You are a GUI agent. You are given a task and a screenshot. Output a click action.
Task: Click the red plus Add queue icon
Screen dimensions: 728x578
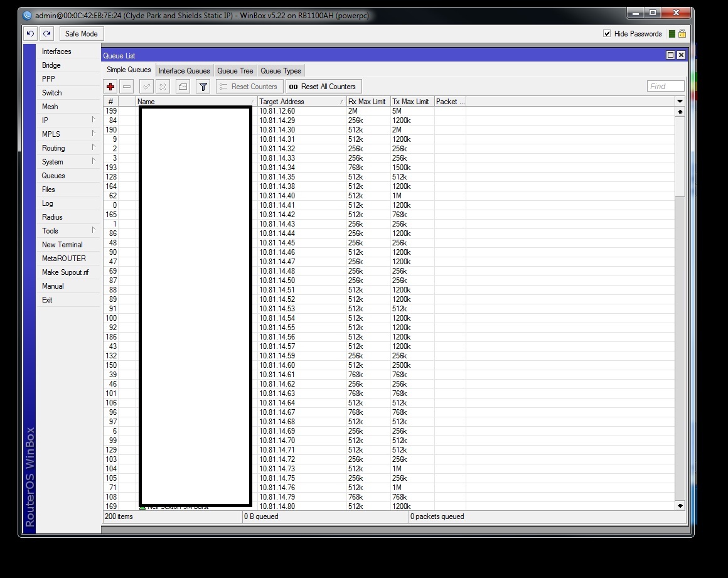coord(110,87)
